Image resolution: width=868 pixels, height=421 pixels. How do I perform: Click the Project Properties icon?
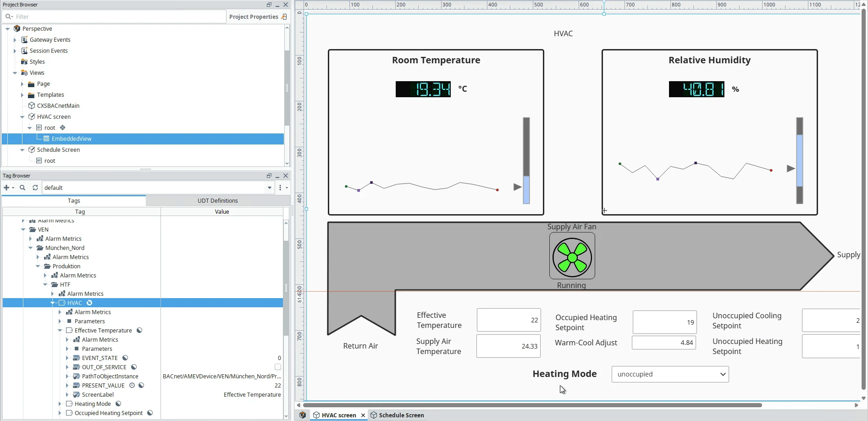(284, 17)
